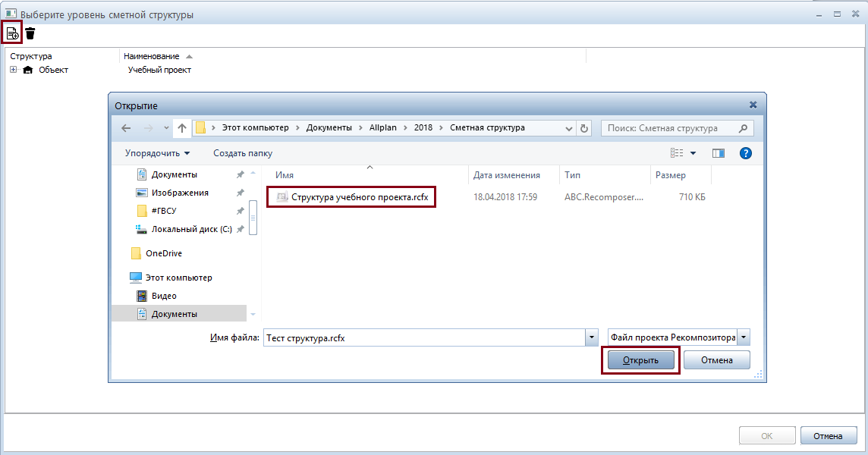Click the trash delete icon in toolbar
This screenshot has height=455, width=868.
tap(30, 34)
